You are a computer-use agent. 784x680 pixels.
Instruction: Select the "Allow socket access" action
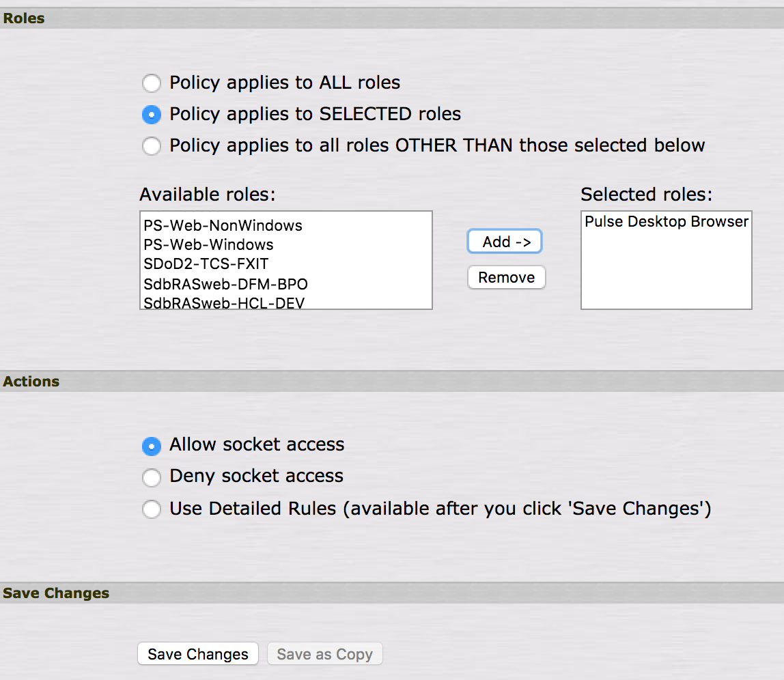(152, 446)
